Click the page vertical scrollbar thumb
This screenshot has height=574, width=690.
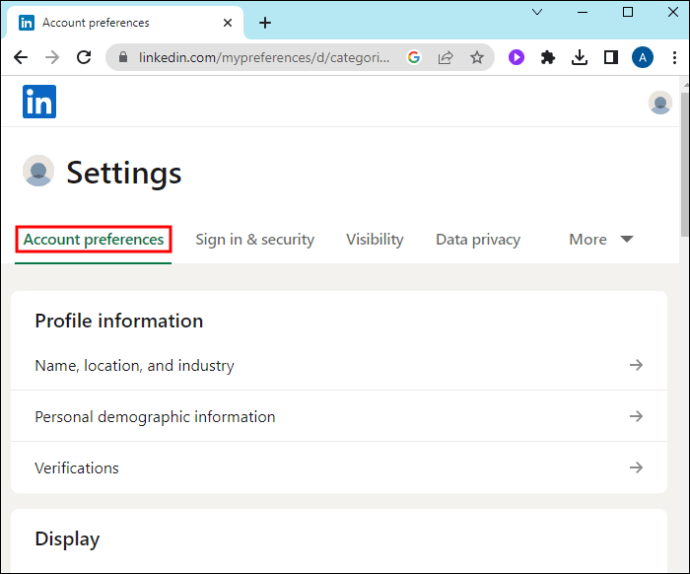[x=685, y=165]
